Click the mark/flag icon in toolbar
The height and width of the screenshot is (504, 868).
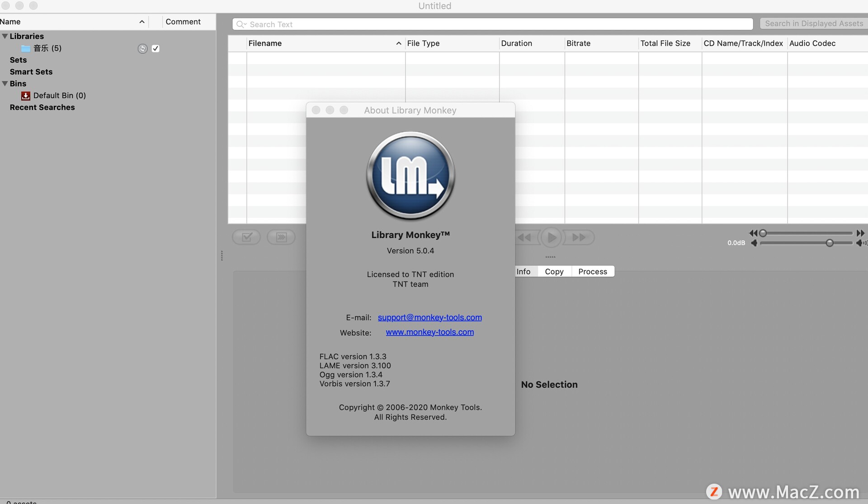pyautogui.click(x=246, y=237)
